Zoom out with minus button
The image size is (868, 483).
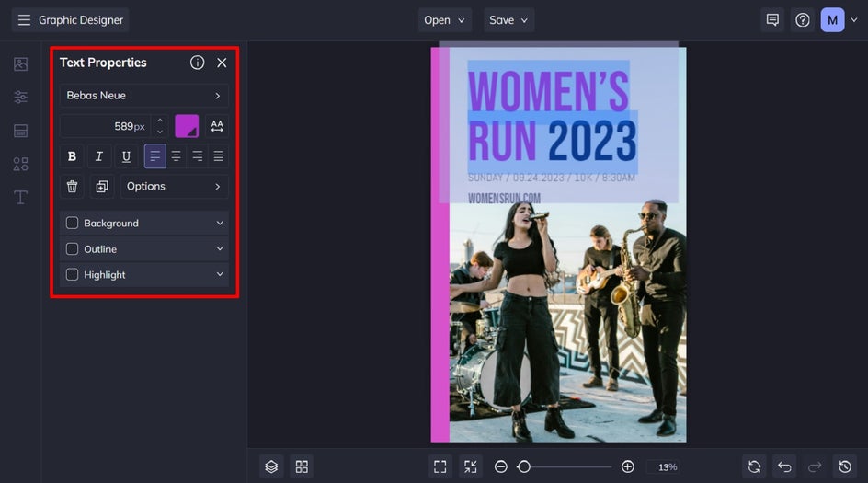click(500, 466)
